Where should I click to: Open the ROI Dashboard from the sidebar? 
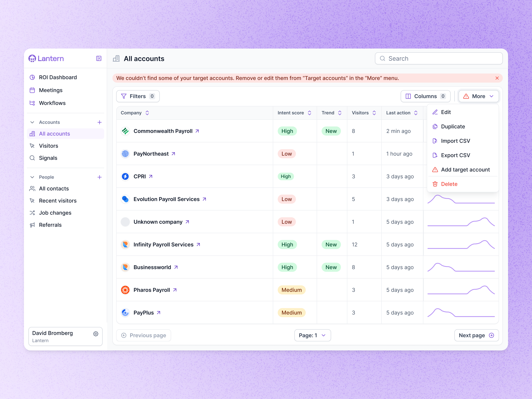pyautogui.click(x=58, y=77)
